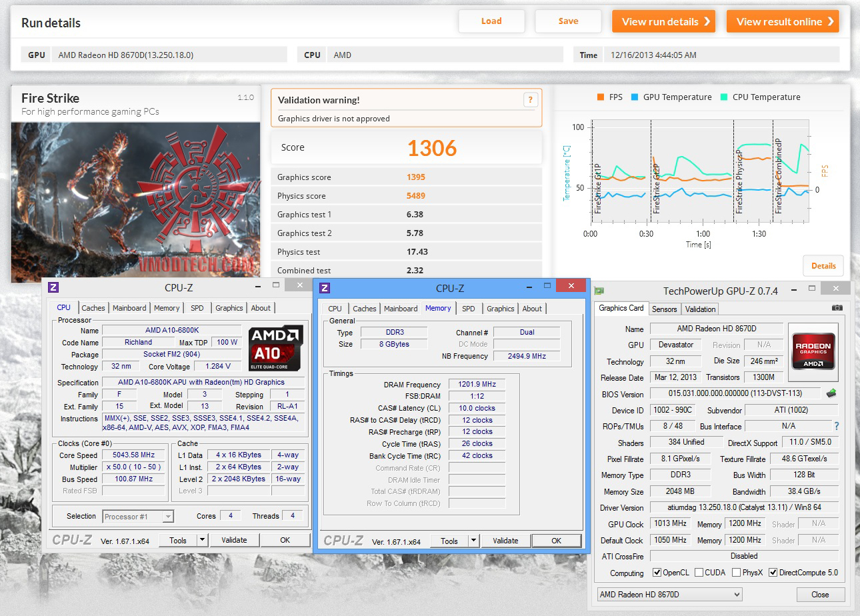Click the CPU-Z logo icon in the CPU window title bar
This screenshot has height=616, width=860.
click(x=54, y=287)
